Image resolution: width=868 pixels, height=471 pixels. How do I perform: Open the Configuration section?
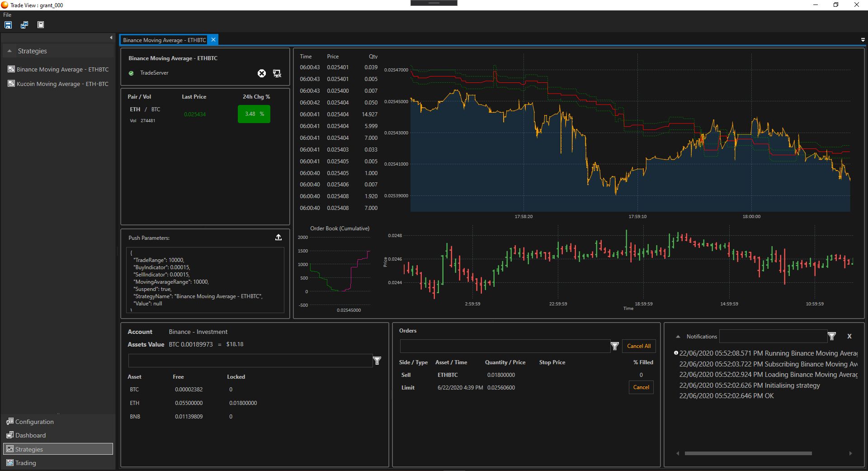click(58, 422)
